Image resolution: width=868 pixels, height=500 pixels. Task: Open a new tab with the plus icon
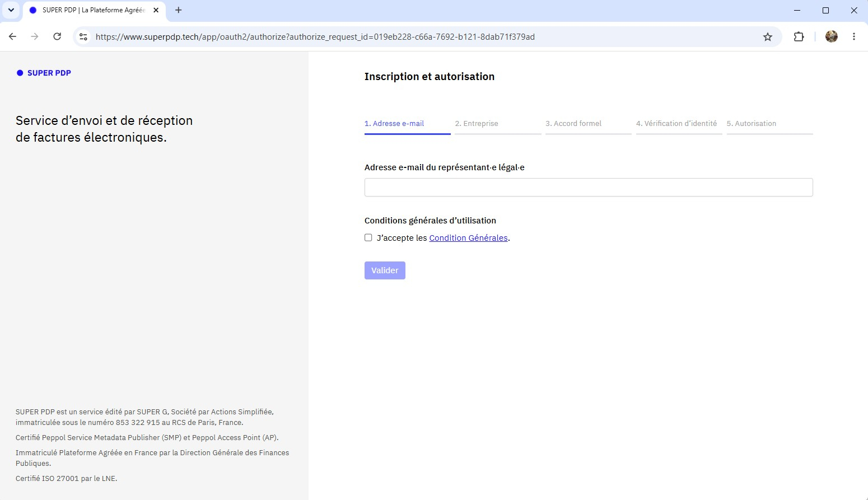[x=179, y=10]
